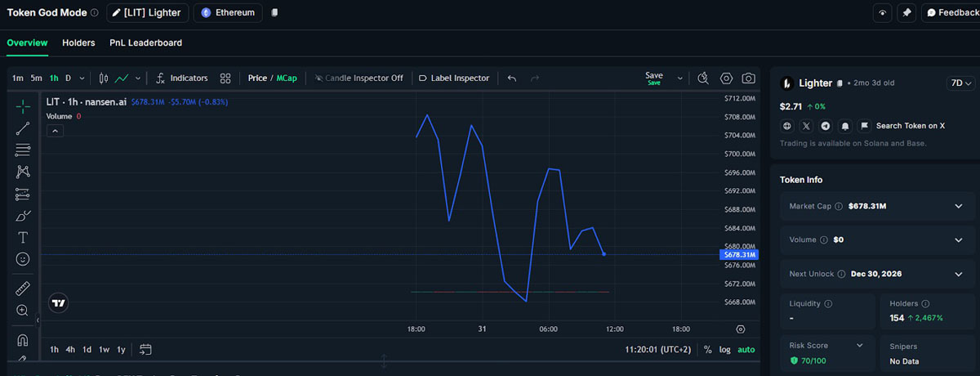Open the PnL Leaderboard tab
The height and width of the screenshot is (376, 980).
(x=145, y=43)
